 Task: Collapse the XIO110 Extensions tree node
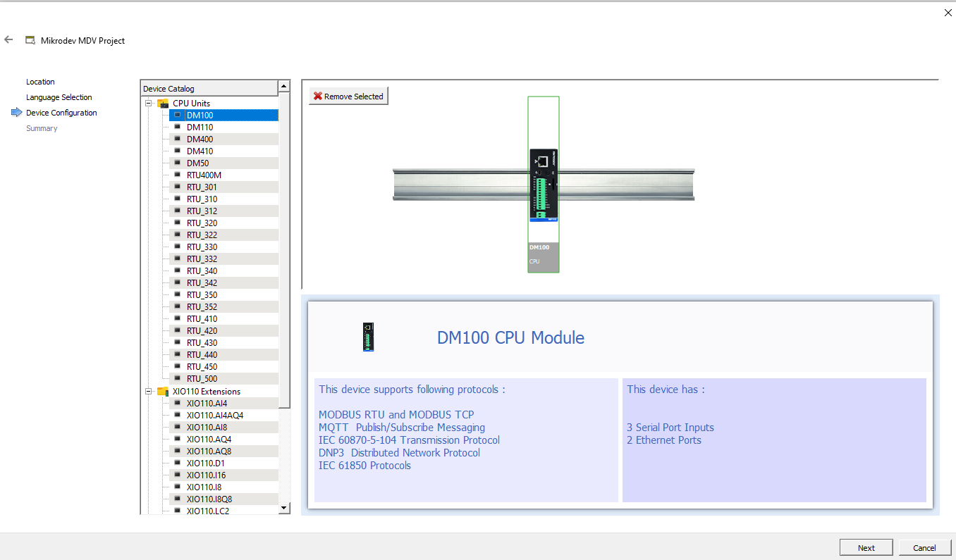(x=149, y=392)
